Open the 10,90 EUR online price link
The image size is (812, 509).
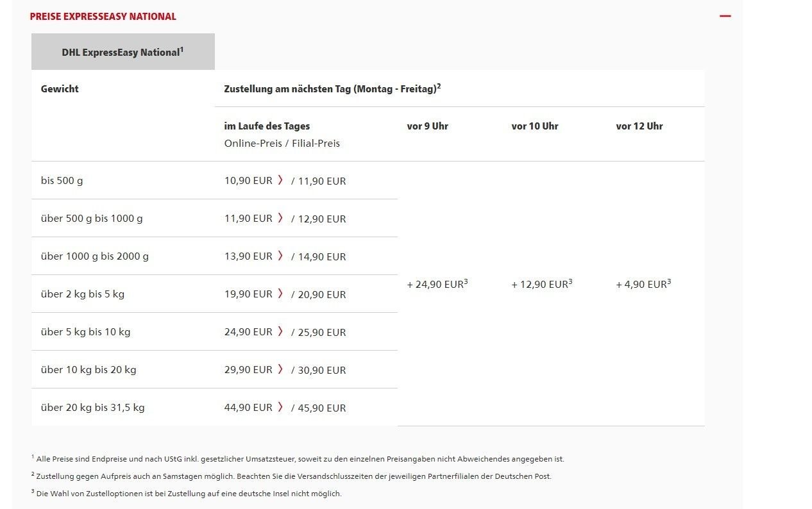253,181
